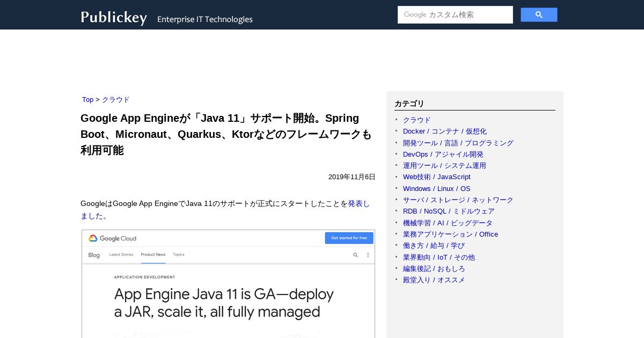This screenshot has height=338, width=644.
Task: Click the Publickey site logo
Action: click(114, 17)
